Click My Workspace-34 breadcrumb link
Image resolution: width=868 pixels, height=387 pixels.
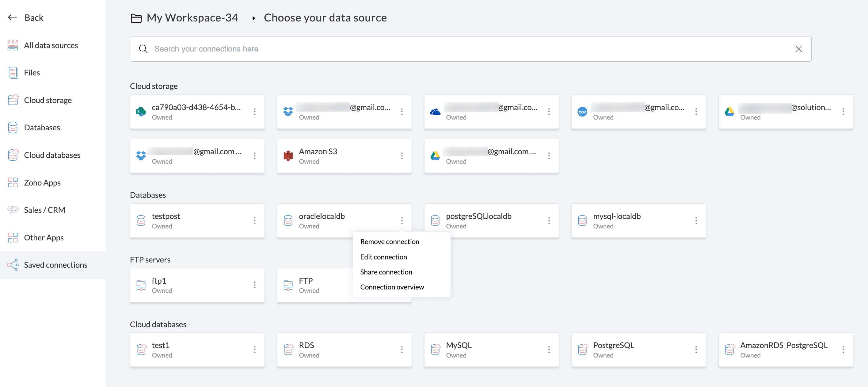(192, 18)
